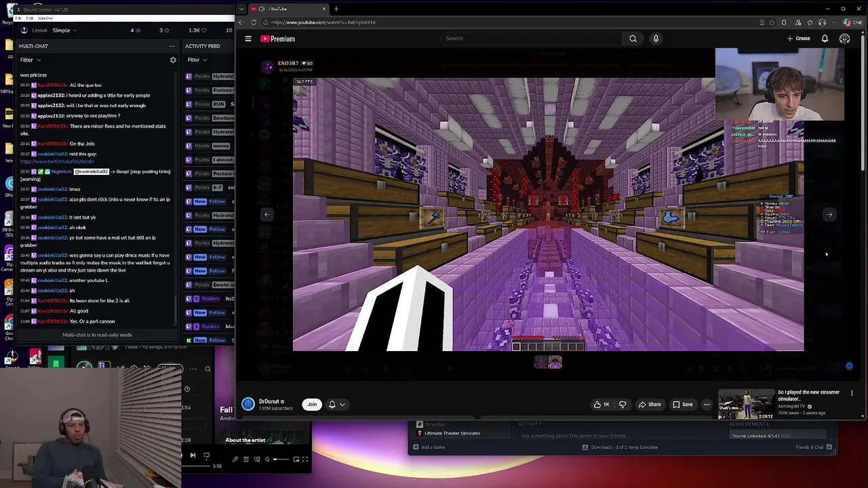Screen dimensions: 868x488
Task: Adjust the music player volume slider
Action: point(281,460)
